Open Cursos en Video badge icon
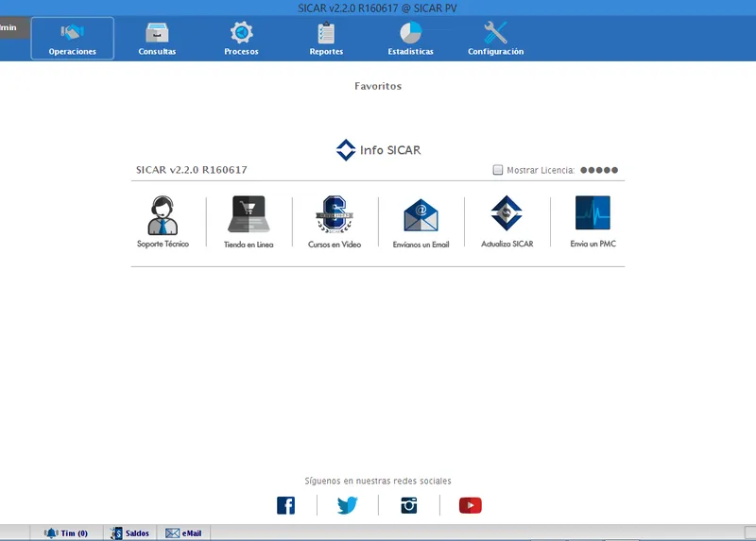Screen dimensions: 756x541 [x=335, y=214]
